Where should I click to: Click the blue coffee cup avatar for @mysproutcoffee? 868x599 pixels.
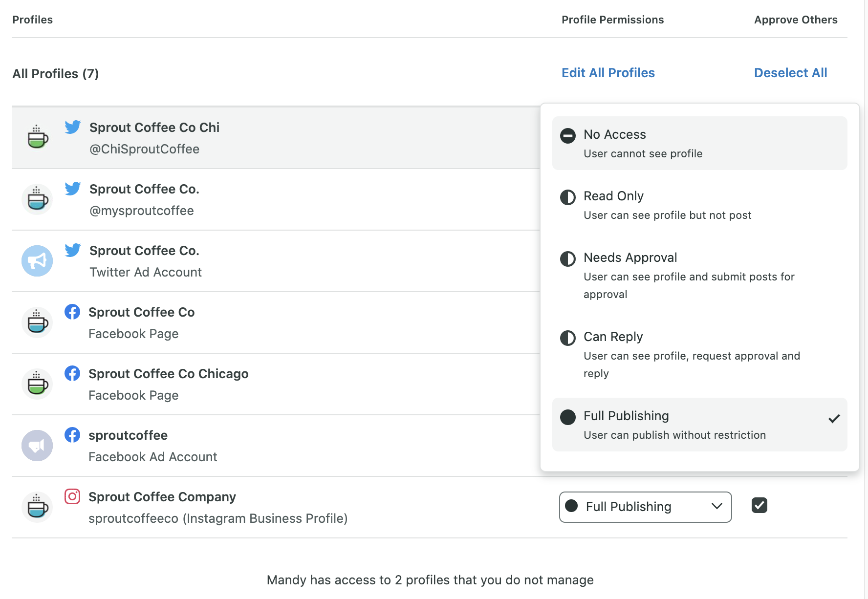click(x=37, y=199)
